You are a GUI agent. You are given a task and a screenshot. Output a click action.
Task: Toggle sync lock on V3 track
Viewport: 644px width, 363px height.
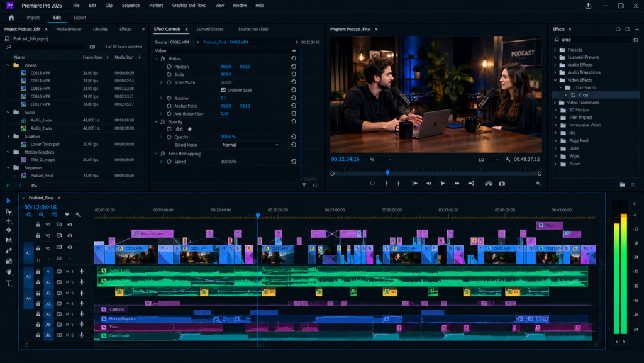pyautogui.click(x=58, y=225)
